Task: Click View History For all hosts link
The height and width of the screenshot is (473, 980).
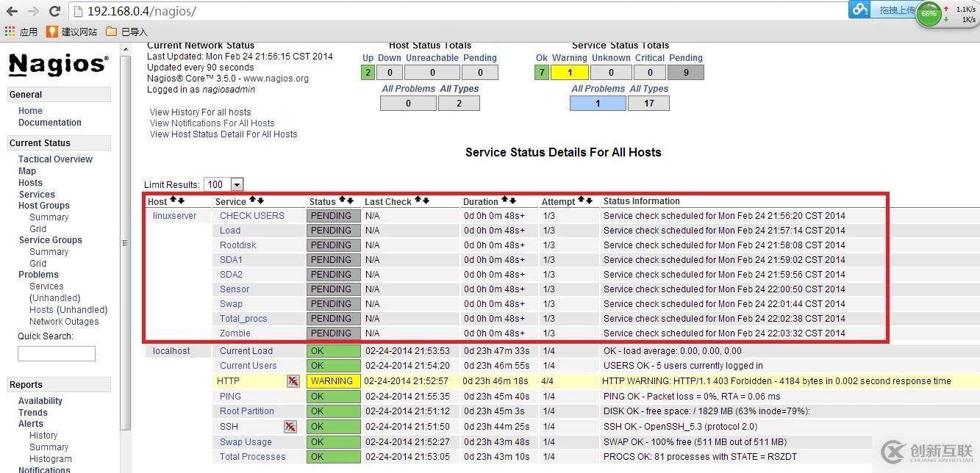Action: (x=201, y=112)
